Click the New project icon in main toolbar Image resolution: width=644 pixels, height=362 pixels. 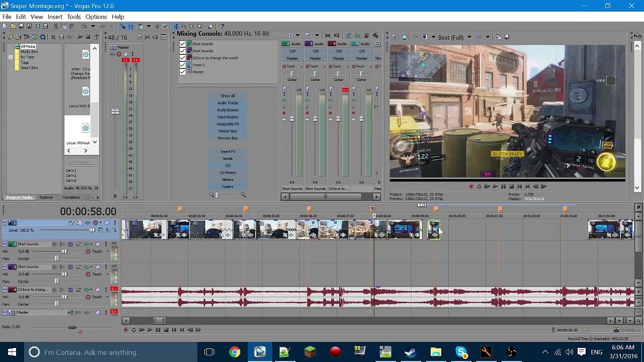tap(5, 26)
